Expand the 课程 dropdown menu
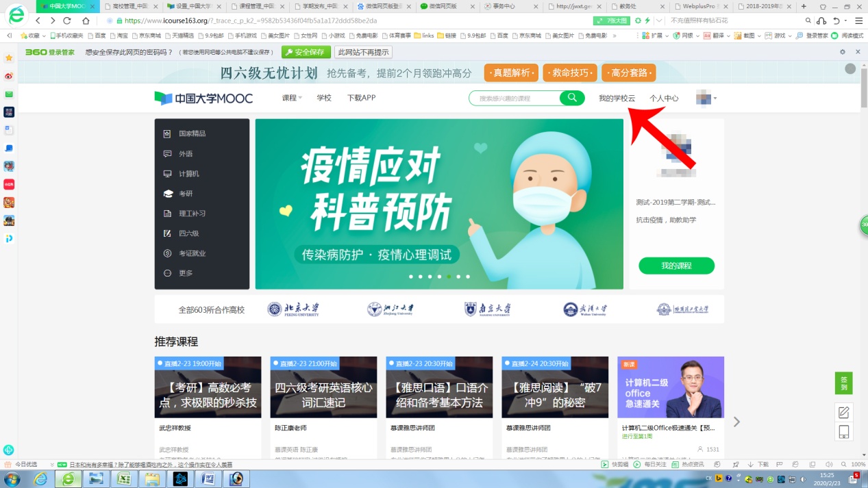868x488 pixels. (x=292, y=98)
